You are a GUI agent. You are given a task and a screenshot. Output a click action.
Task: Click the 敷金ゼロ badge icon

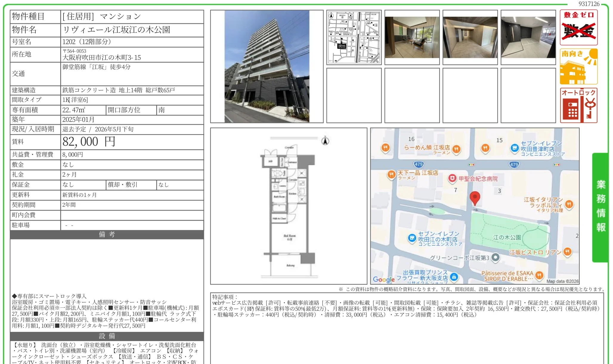coord(578,27)
